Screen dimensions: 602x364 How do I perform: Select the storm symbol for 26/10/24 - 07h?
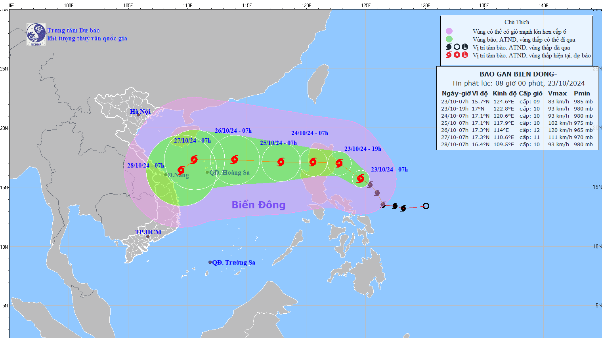tap(234, 160)
